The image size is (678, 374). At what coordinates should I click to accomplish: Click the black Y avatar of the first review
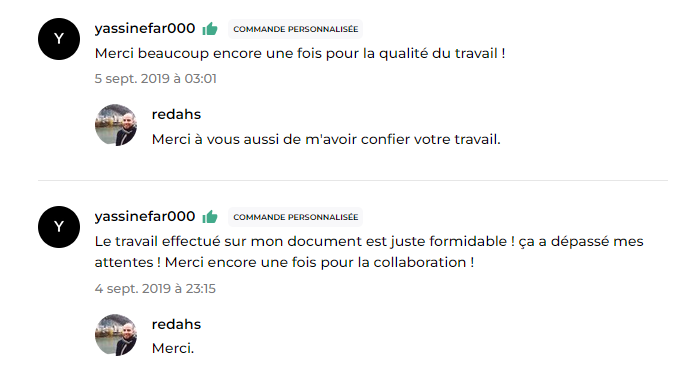coord(59,39)
